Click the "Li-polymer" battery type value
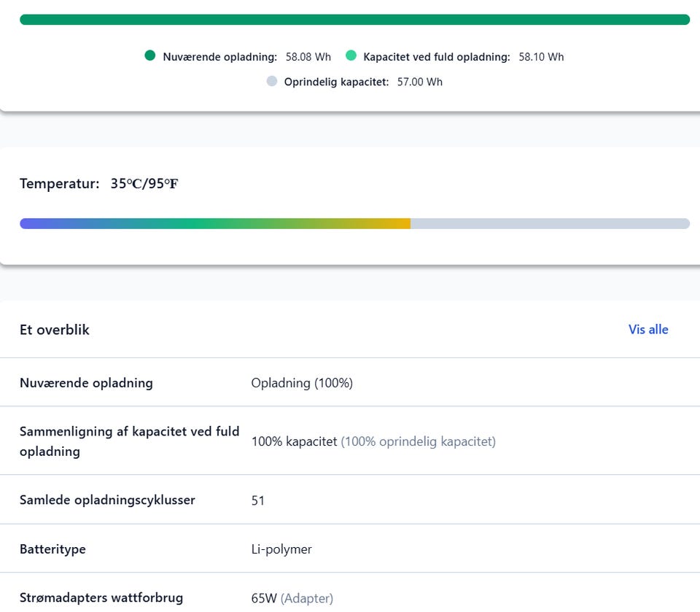Image resolution: width=700 pixels, height=612 pixels. tap(281, 549)
